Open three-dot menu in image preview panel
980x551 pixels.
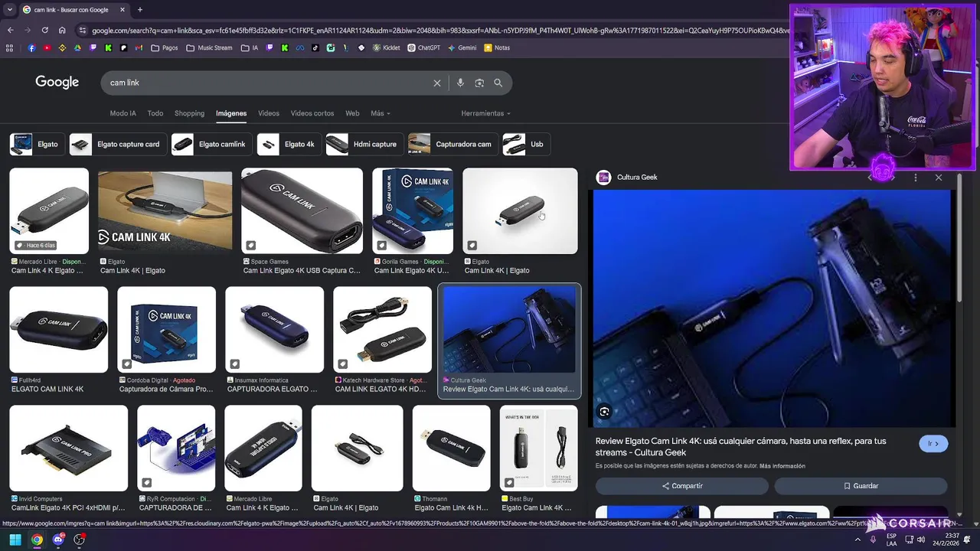click(x=916, y=178)
